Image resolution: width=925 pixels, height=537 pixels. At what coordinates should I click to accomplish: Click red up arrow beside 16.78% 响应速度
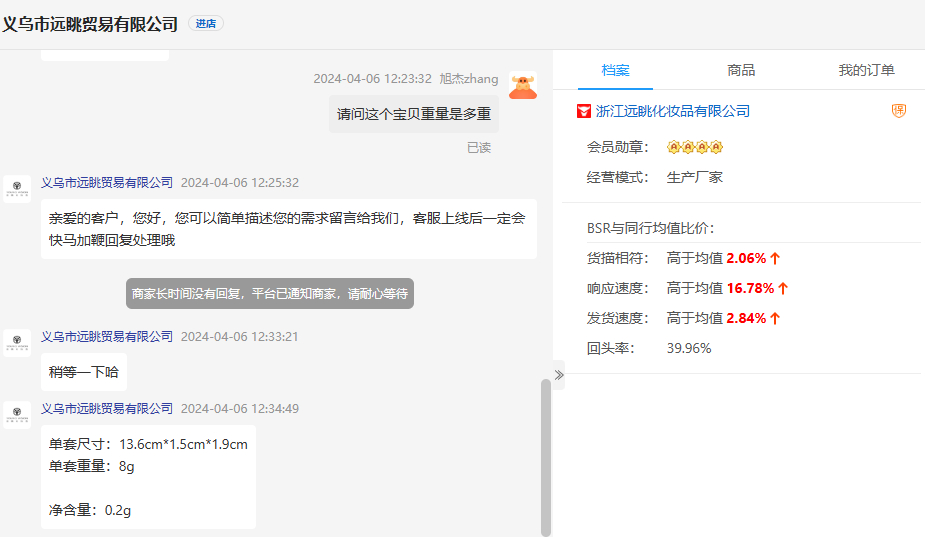point(783,288)
